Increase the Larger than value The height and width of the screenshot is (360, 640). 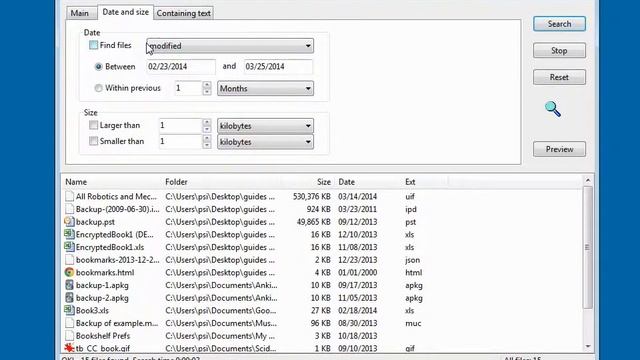[207, 122]
